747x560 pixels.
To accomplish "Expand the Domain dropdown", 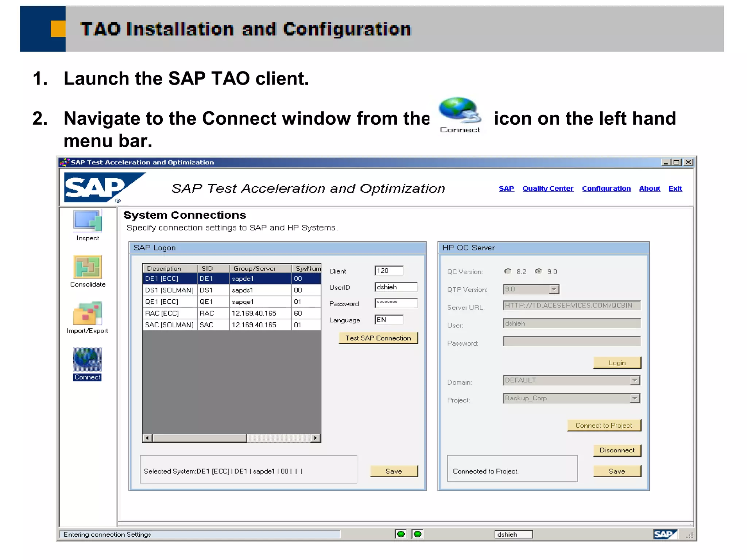I will [x=635, y=380].
